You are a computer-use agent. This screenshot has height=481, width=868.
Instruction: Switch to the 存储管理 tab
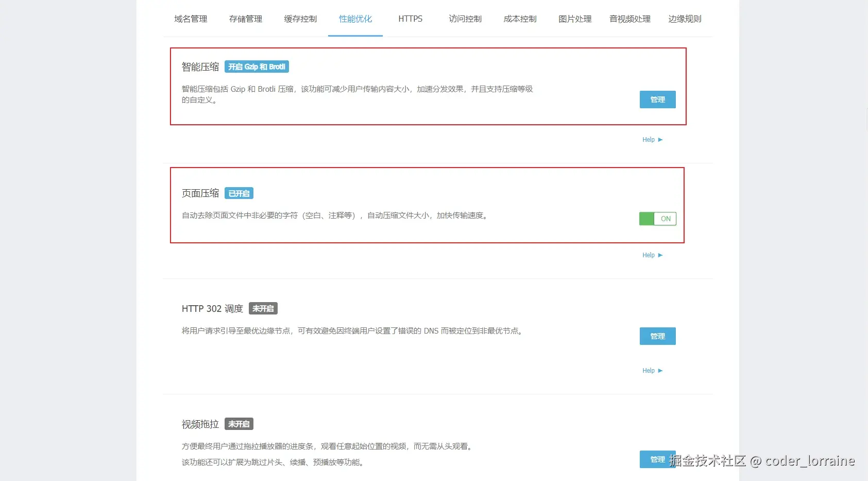click(246, 19)
